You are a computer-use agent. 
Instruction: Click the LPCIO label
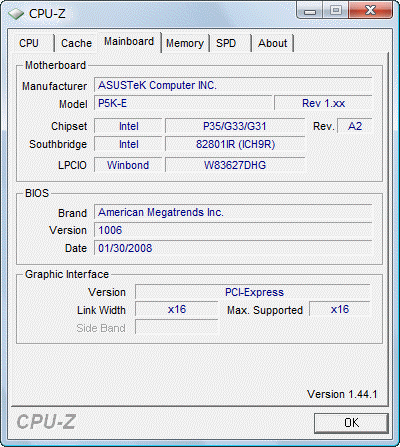click(x=72, y=165)
